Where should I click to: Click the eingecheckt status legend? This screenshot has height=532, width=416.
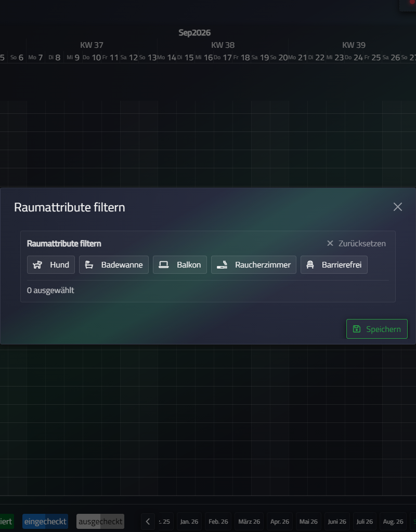tap(45, 522)
